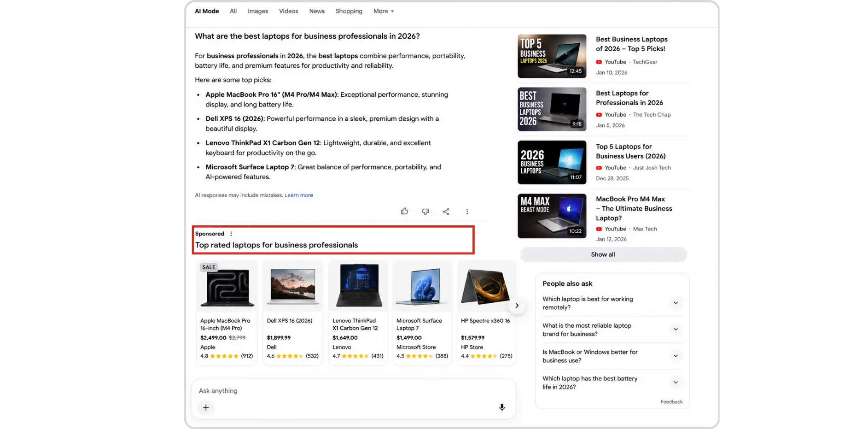Screen dimensions: 868x430
Task: Click 'Top rated laptops for business professionals' heading
Action: [276, 245]
